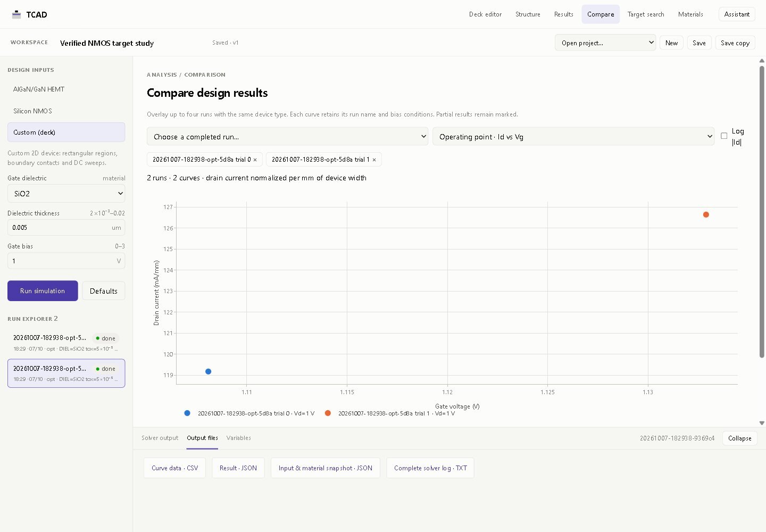Image resolution: width=766 pixels, height=532 pixels.
Task: Select the first done run in Run Explorer
Action: [66, 343]
